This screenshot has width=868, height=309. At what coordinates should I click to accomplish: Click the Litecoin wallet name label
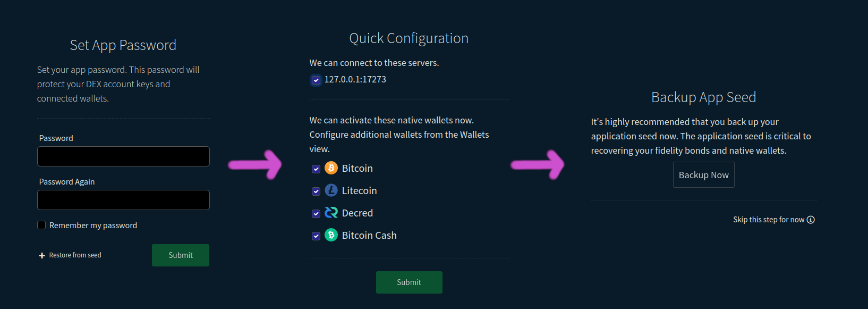(x=358, y=190)
